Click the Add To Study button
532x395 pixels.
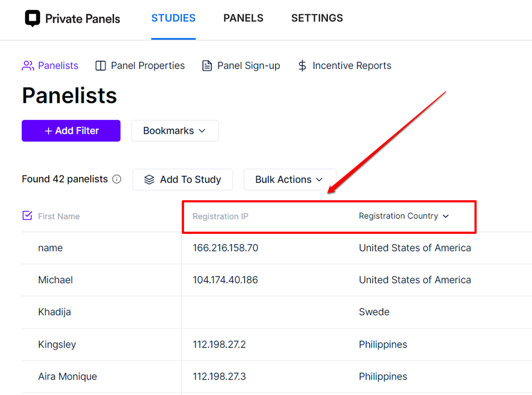pos(182,180)
